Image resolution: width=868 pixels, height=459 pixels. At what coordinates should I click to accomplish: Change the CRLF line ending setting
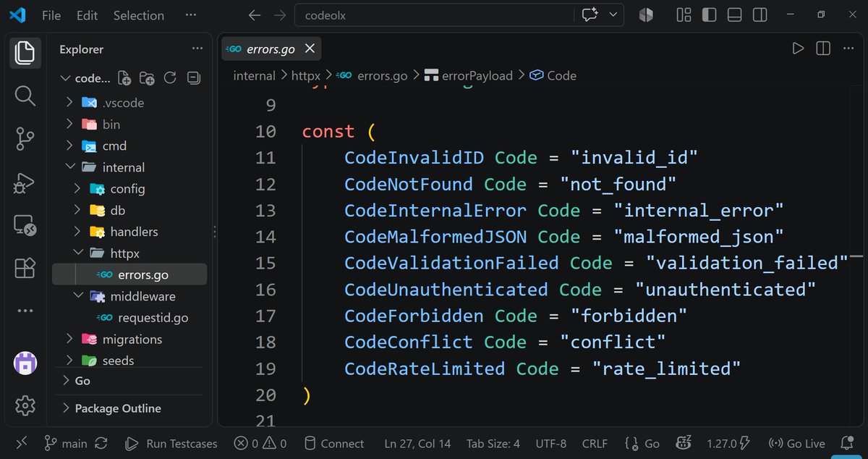coord(595,443)
